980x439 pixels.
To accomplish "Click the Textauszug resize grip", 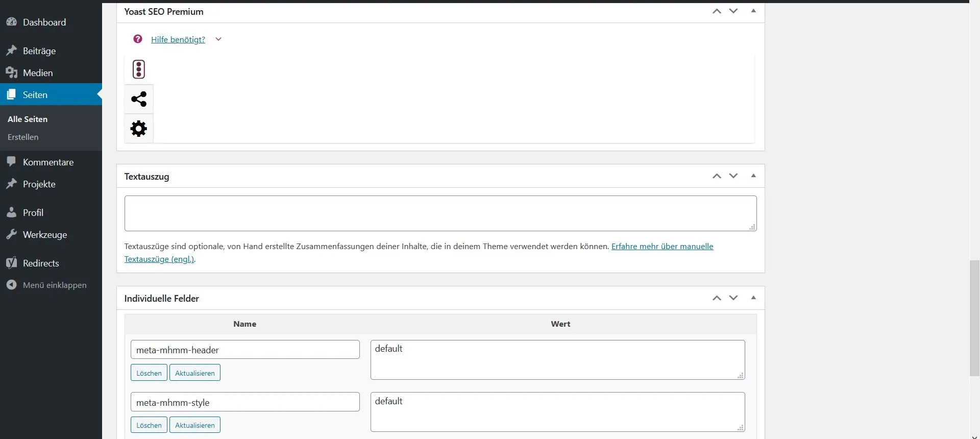I will click(x=752, y=227).
